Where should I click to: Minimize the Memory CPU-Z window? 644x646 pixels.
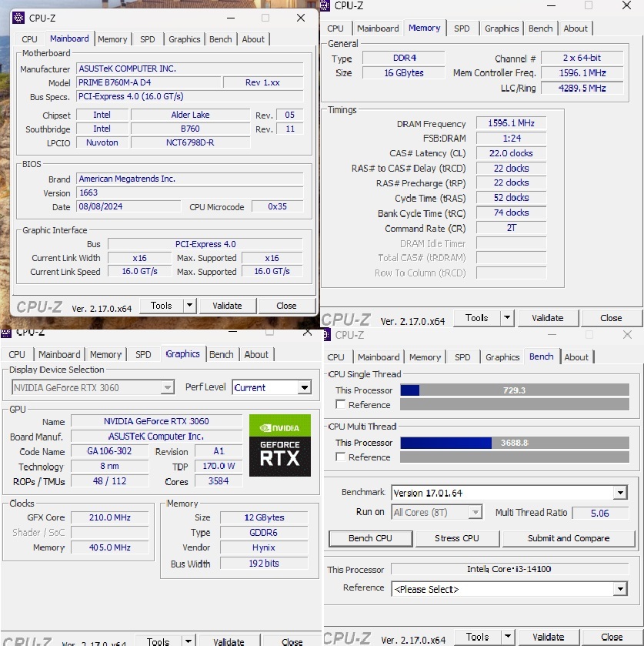pyautogui.click(x=551, y=5)
